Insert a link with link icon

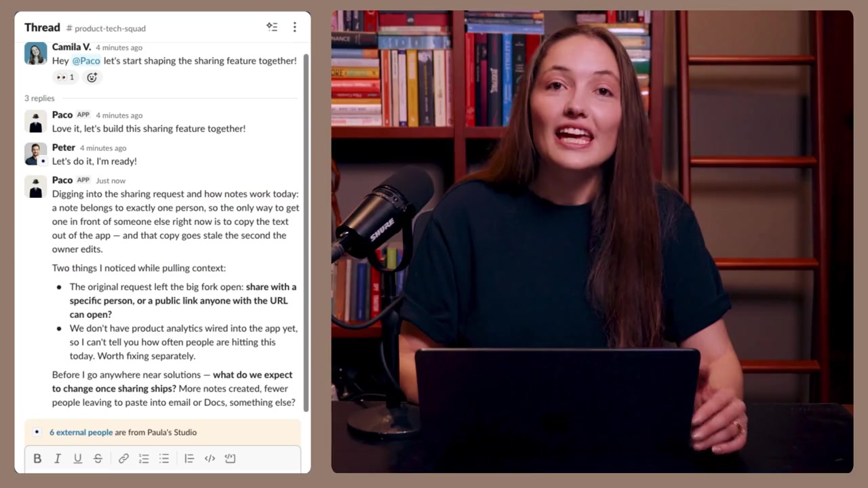(123, 459)
